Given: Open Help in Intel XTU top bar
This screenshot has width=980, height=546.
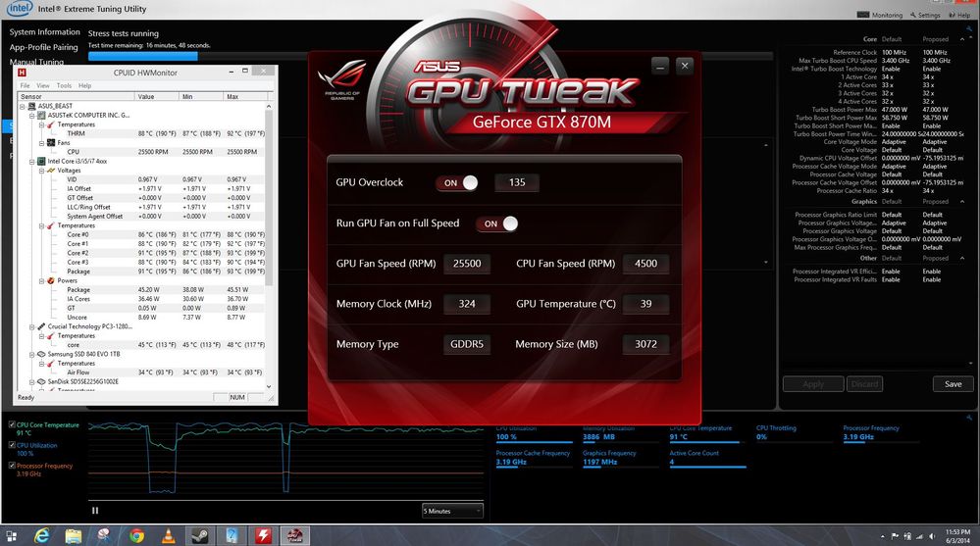Looking at the screenshot, I should 959,15.
